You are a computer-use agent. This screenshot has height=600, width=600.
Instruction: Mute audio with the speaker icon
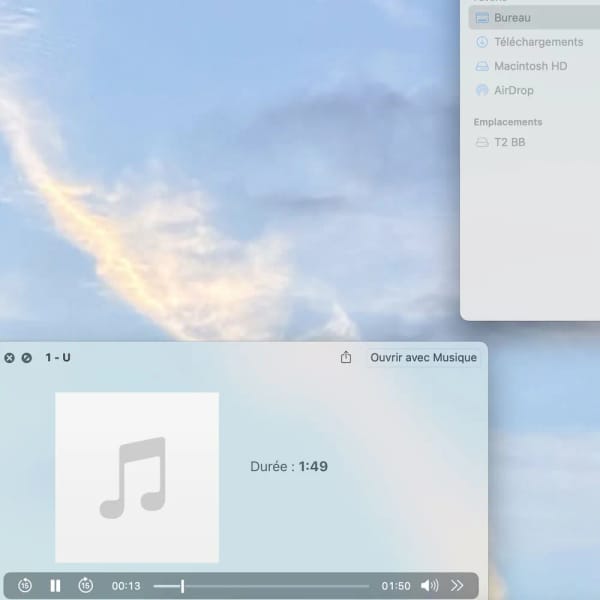point(429,585)
